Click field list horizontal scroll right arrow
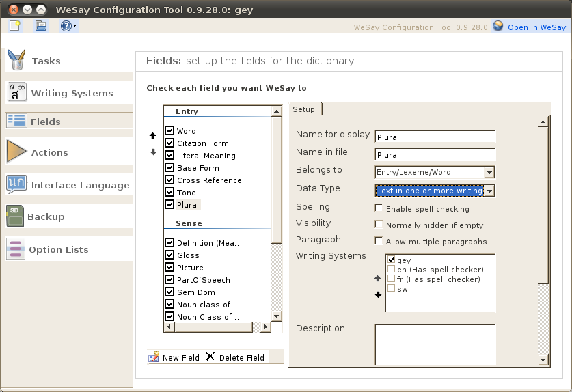 point(266,327)
